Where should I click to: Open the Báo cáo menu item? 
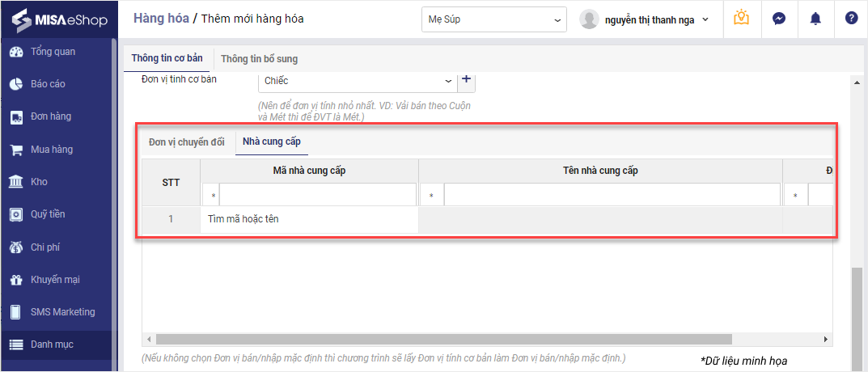point(49,84)
